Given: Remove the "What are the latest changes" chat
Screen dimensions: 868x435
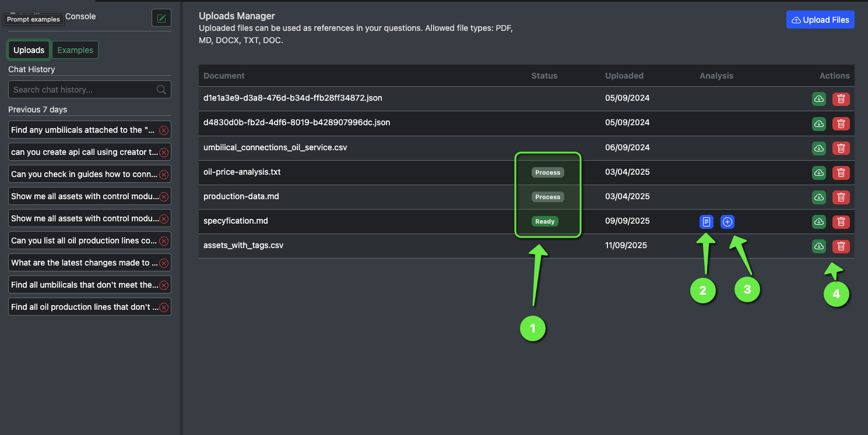Looking at the screenshot, I should point(164,263).
